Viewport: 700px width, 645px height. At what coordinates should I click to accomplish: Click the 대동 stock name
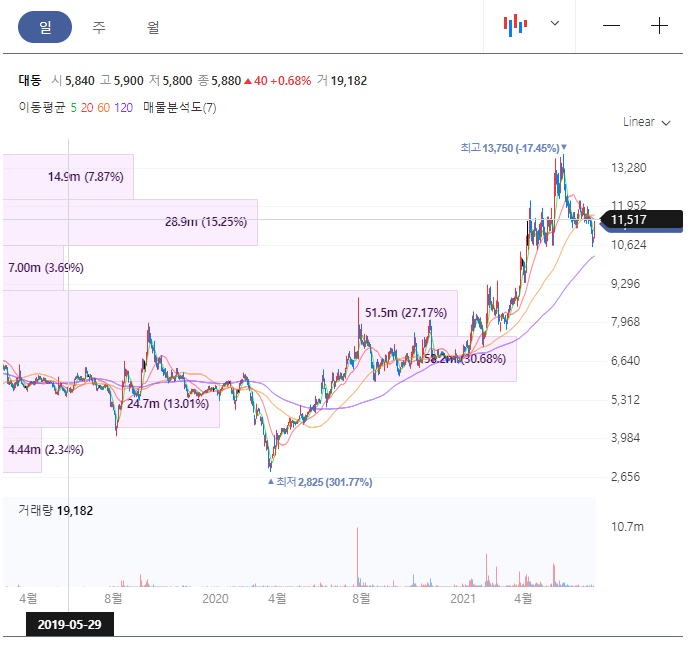(29, 80)
